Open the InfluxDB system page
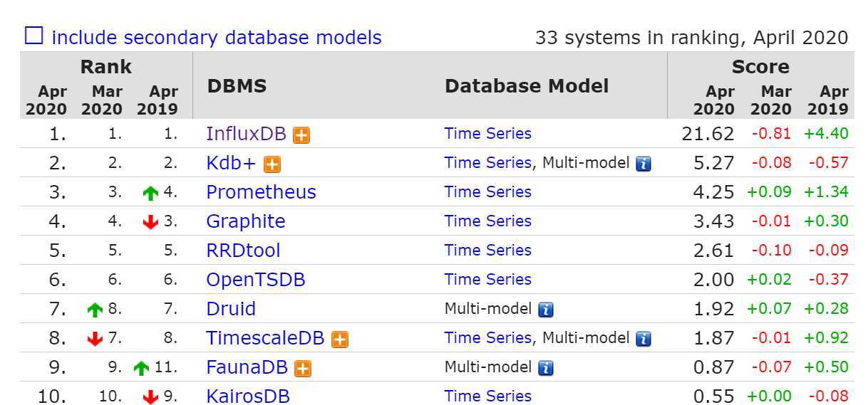 246,133
